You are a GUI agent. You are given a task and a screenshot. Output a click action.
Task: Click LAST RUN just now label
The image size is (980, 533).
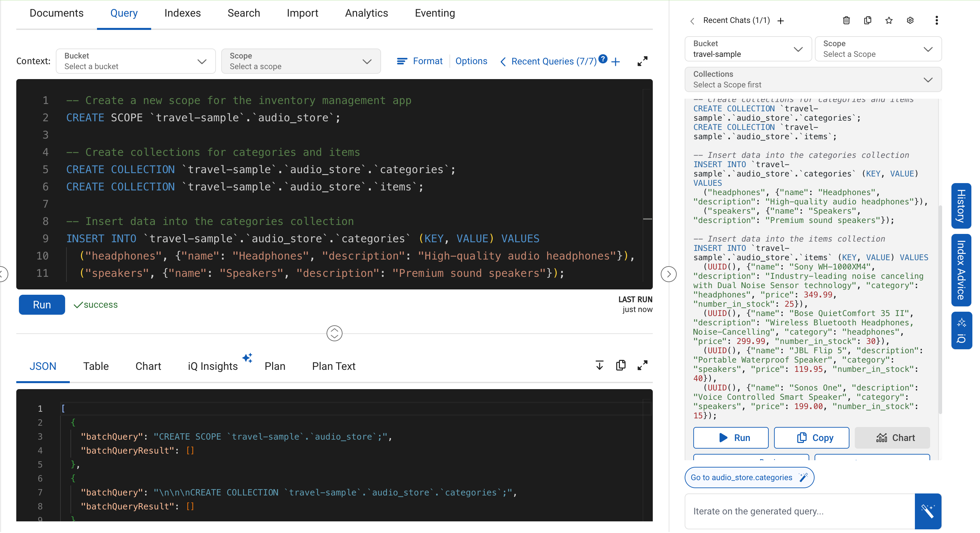click(635, 304)
